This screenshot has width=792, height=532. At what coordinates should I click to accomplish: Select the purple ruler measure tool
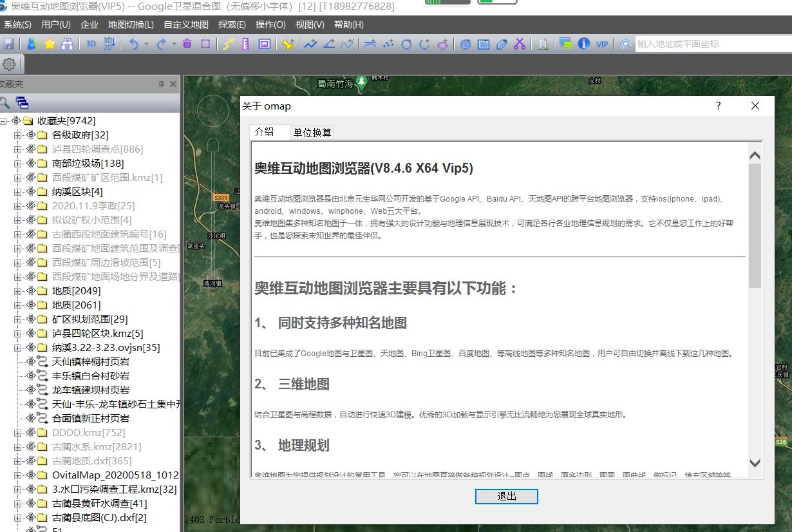(x=245, y=44)
